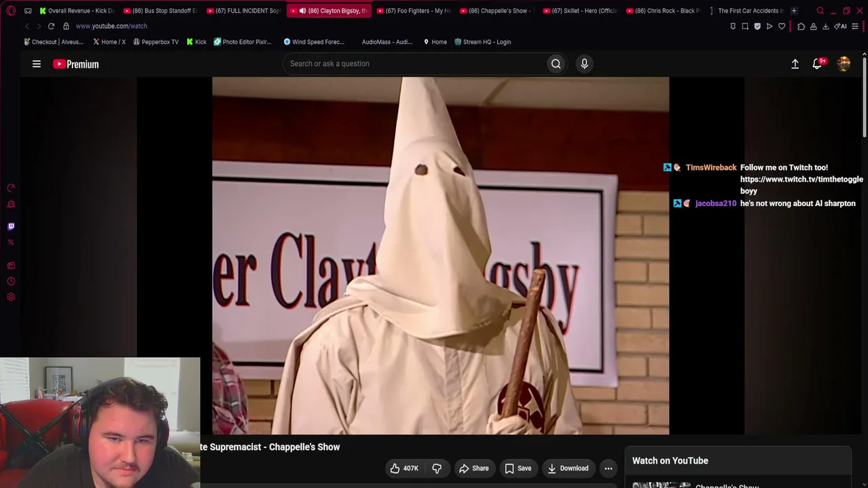Switch to Chris Rock tab
This screenshot has height=488, width=868.
pos(664,11)
